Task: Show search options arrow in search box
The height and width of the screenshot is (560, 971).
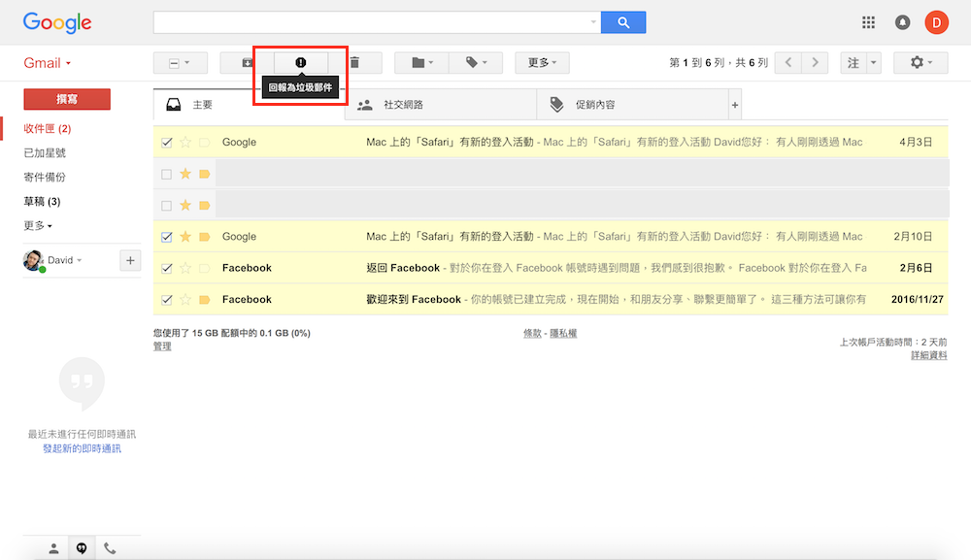Action: [x=593, y=22]
